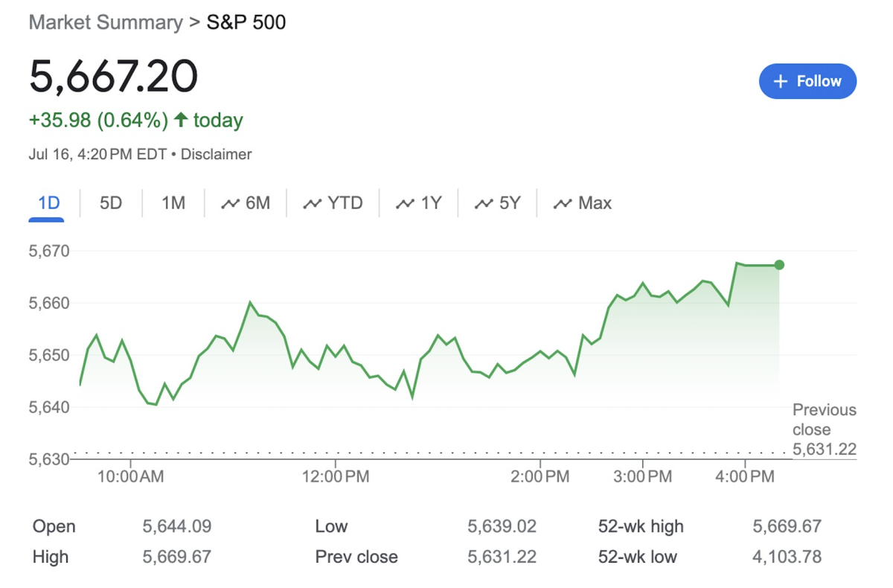This screenshot has height=588, width=893.
Task: Click the green endpoint dot on the chart
Action: (x=778, y=264)
